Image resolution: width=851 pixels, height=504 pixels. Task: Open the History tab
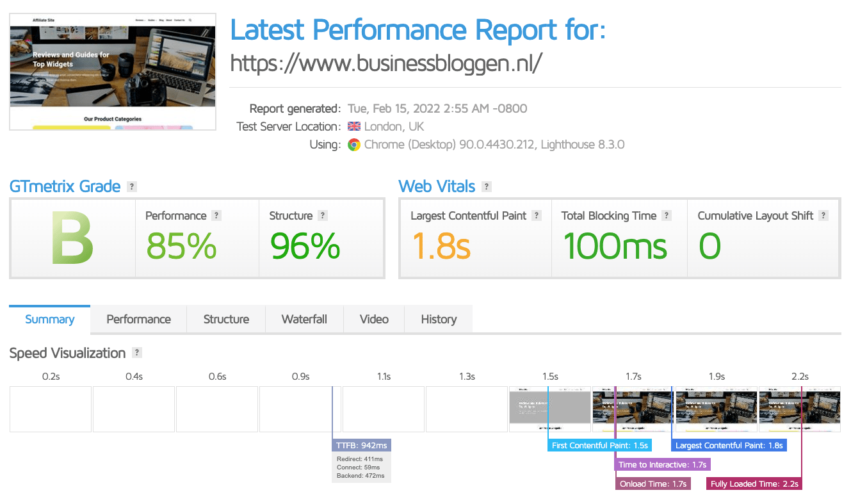pyautogui.click(x=439, y=319)
